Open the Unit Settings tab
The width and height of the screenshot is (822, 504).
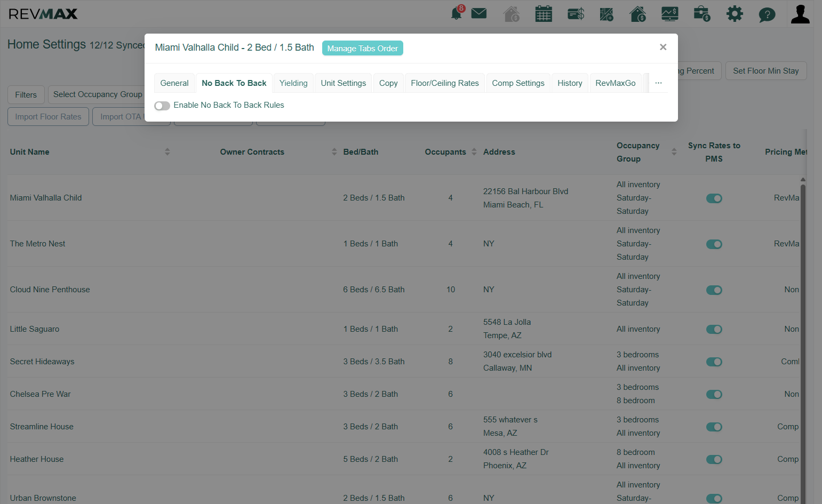[x=344, y=83]
